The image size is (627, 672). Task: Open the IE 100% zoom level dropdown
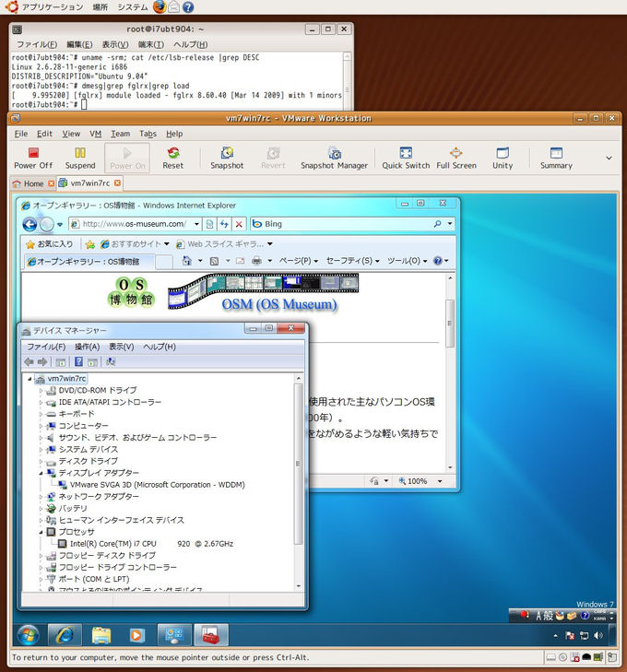click(x=440, y=481)
